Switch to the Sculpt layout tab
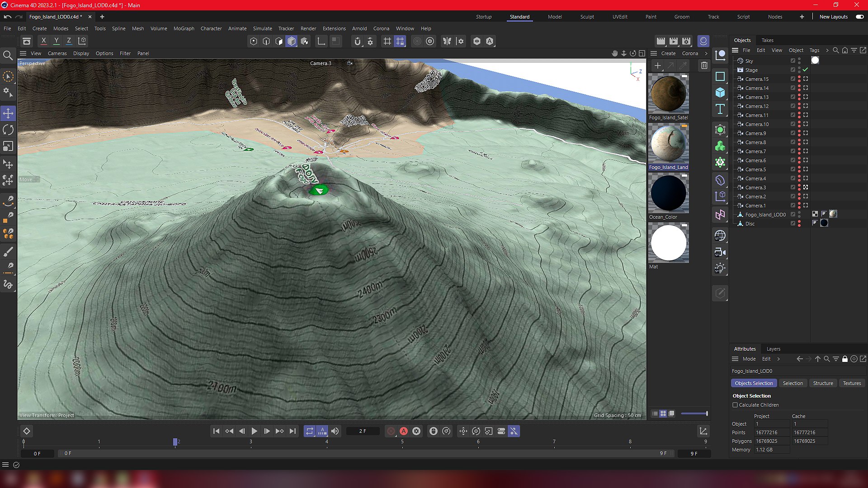The height and width of the screenshot is (488, 868). coord(587,17)
